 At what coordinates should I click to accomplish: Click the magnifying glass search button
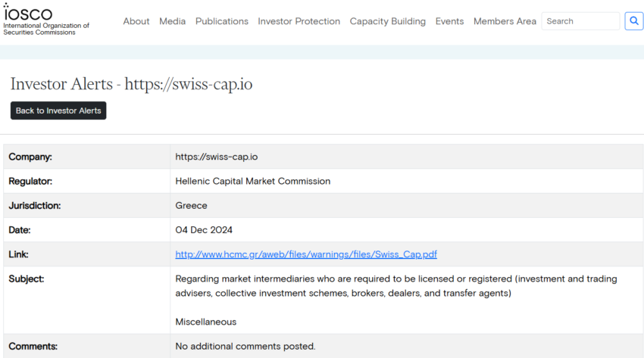[634, 21]
